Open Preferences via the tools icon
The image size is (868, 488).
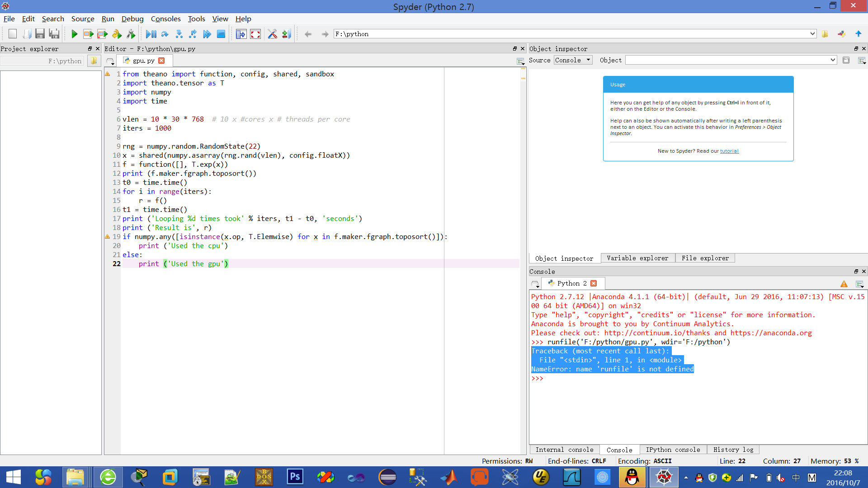(x=272, y=34)
